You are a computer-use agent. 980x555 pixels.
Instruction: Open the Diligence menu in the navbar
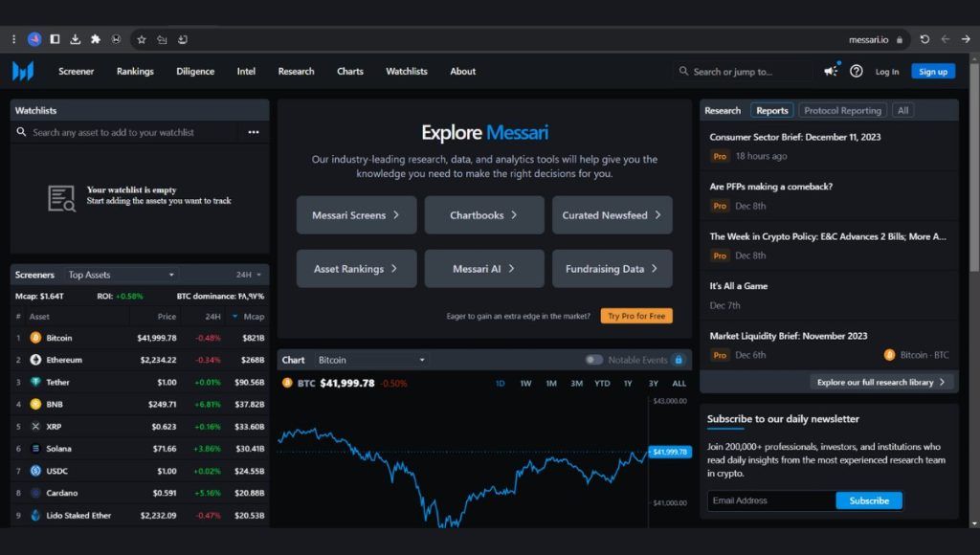point(195,71)
